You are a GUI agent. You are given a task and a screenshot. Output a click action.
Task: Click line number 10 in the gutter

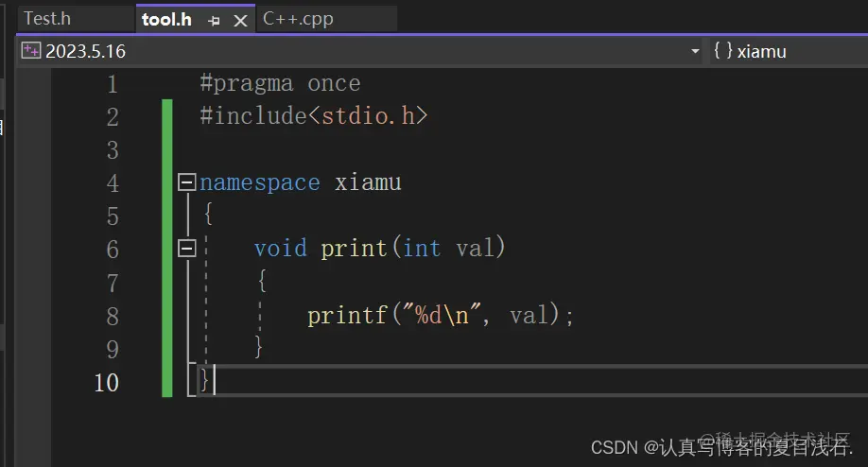[x=106, y=383]
